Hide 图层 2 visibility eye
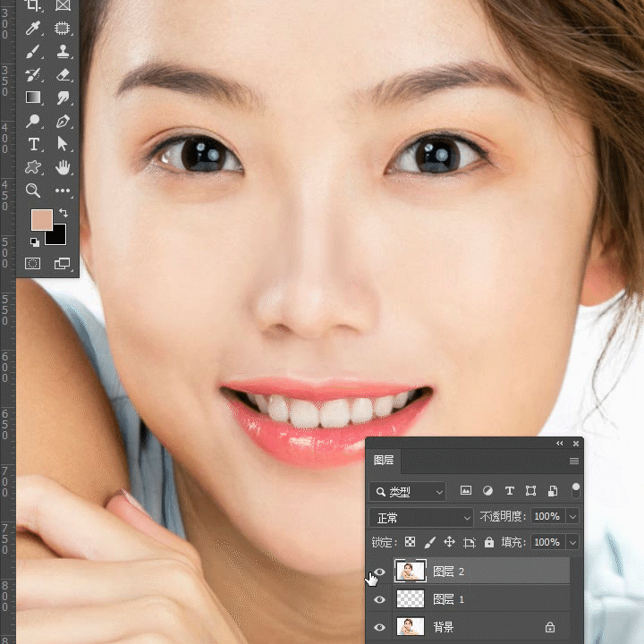 coord(380,572)
